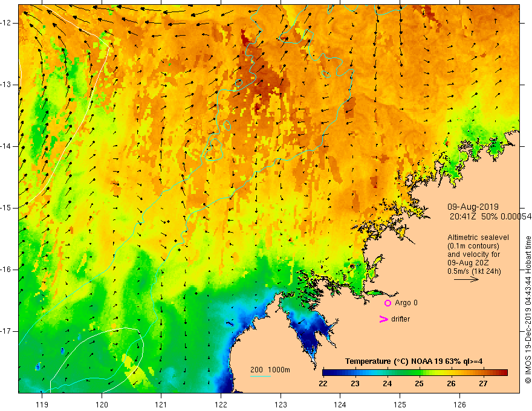The width and height of the screenshot is (532, 411).
Task: Click the temperature color scale bar
Action: (x=415, y=373)
